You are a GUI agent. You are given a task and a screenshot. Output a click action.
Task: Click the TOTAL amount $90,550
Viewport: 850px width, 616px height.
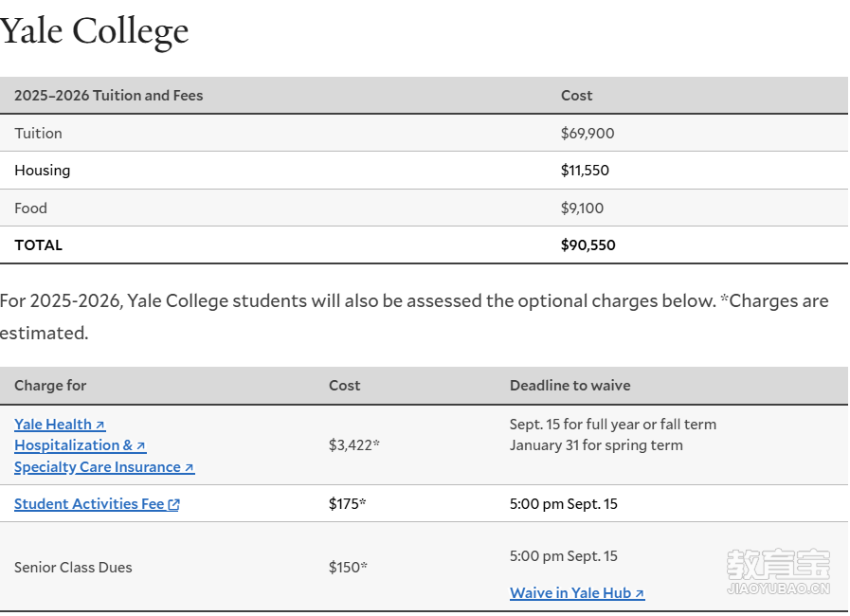click(x=588, y=245)
